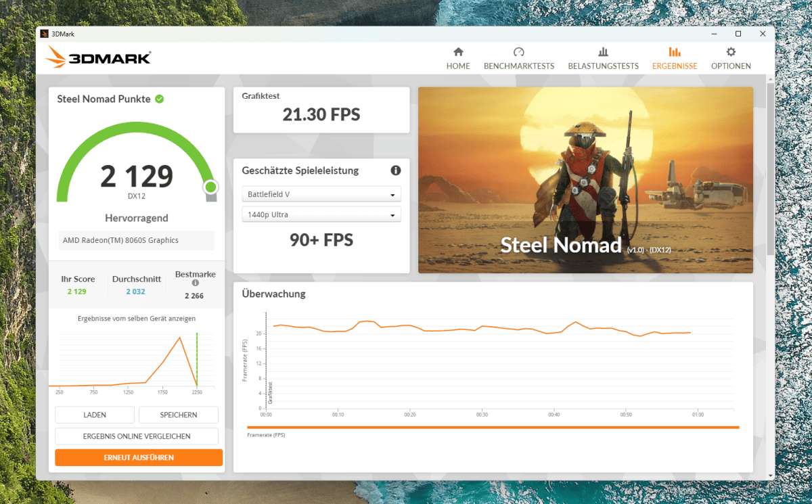Go to the HOME tab
This screenshot has height=504, width=812.
(458, 58)
